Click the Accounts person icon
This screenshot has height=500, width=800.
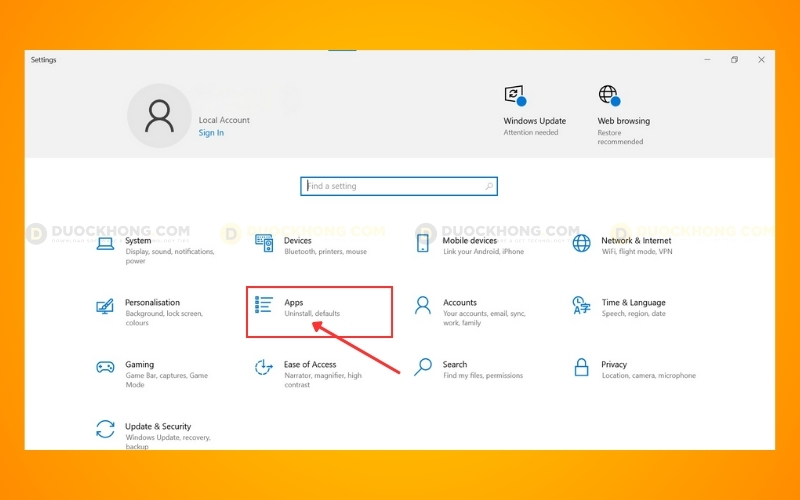click(x=423, y=305)
